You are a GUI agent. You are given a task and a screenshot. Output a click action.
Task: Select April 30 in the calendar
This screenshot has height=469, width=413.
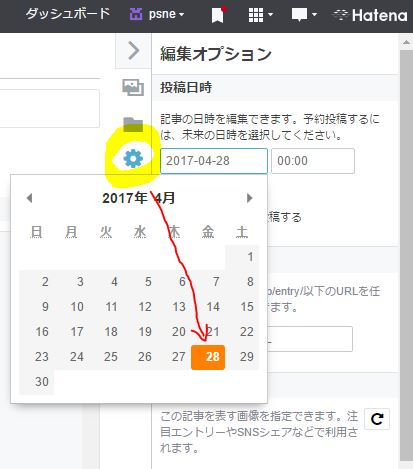[37, 382]
